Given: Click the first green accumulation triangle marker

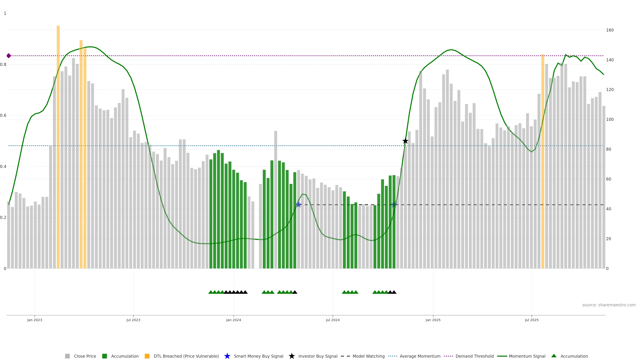Looking at the screenshot, I should click(x=211, y=292).
